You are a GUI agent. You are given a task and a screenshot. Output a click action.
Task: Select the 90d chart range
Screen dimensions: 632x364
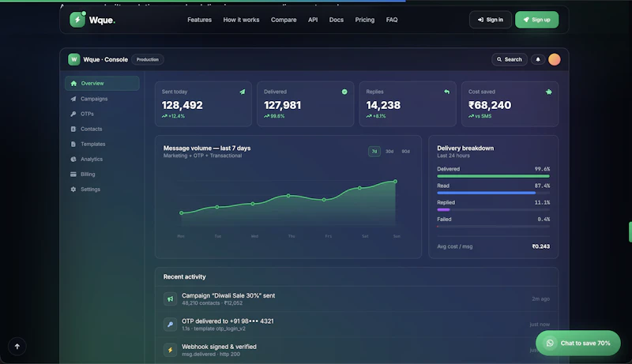click(x=405, y=152)
